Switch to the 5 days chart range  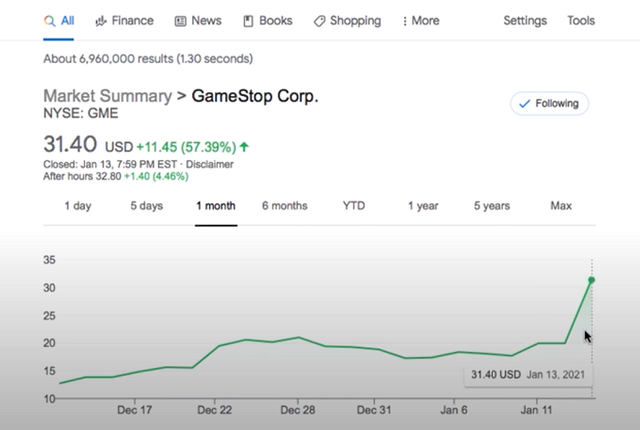pos(146,206)
